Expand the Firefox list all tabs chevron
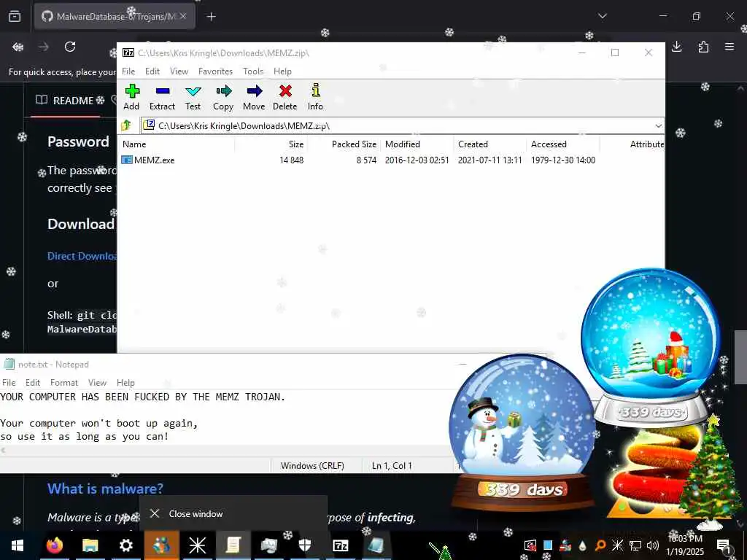Viewport: 747px width, 560px height. pos(602,16)
